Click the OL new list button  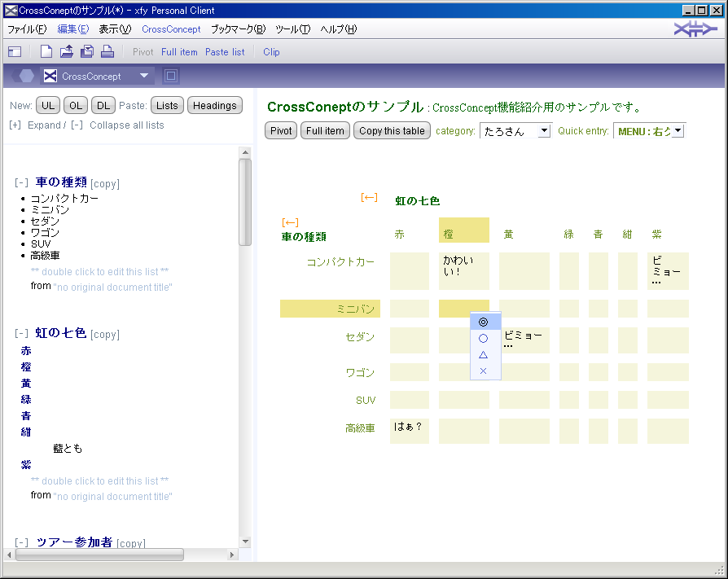[x=76, y=105]
